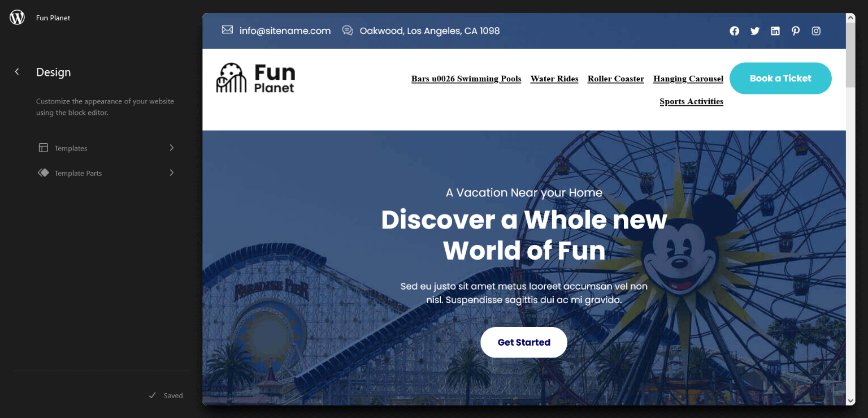Open the Templates menu item
The width and height of the screenshot is (868, 418).
106,148
